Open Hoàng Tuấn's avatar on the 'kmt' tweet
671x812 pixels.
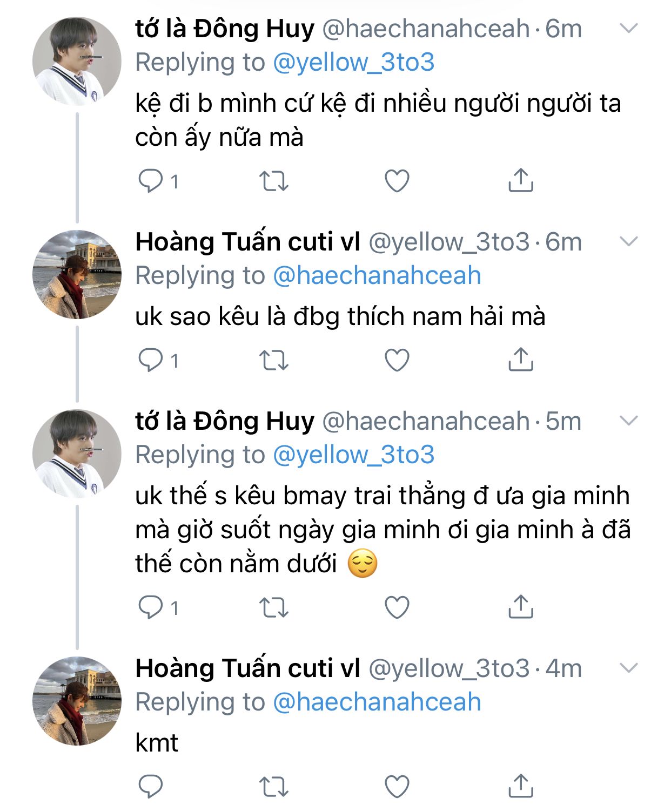pos(77,701)
